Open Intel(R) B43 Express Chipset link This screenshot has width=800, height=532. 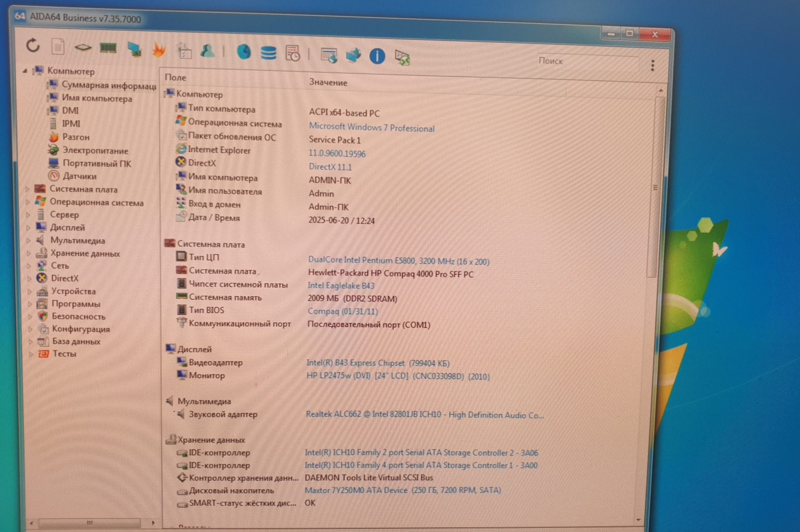click(x=378, y=363)
